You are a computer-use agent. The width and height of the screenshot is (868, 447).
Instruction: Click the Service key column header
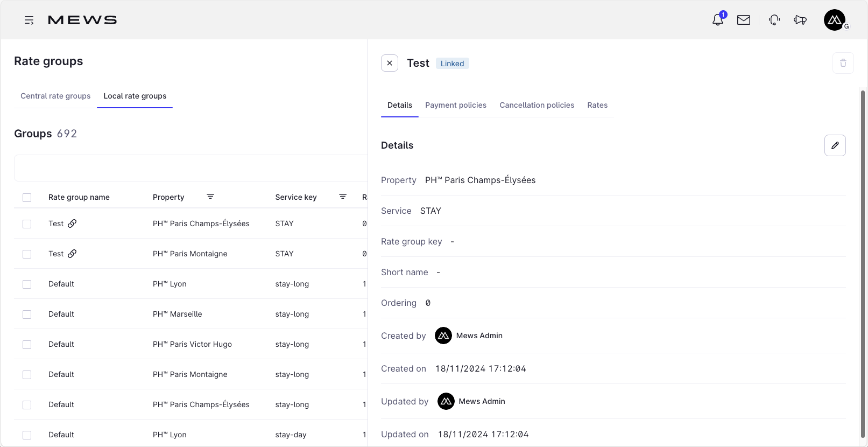(x=296, y=197)
